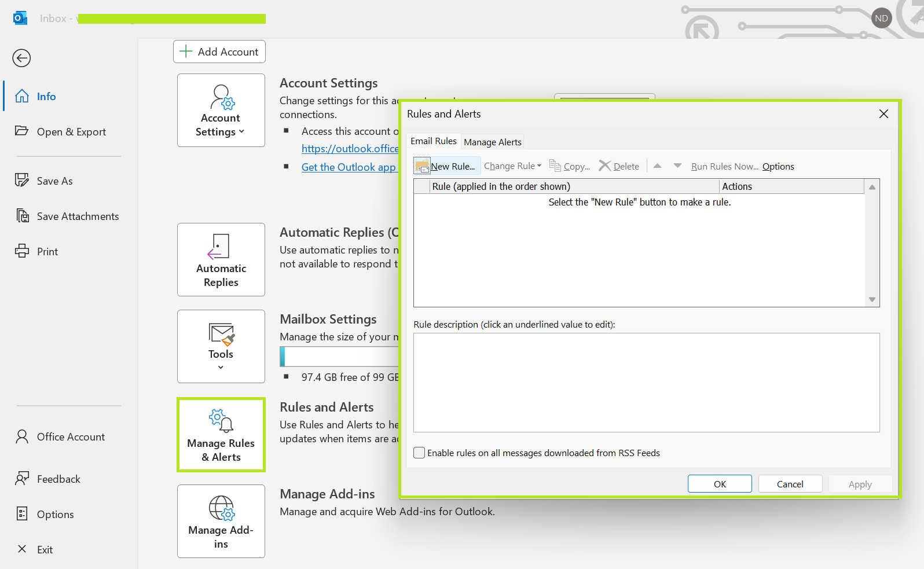Click OK in Rules and Alerts
Screen dimensions: 924x569
tap(720, 484)
